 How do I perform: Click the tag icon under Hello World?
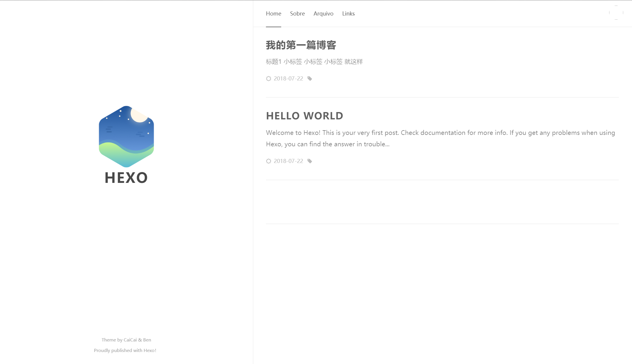[310, 161]
